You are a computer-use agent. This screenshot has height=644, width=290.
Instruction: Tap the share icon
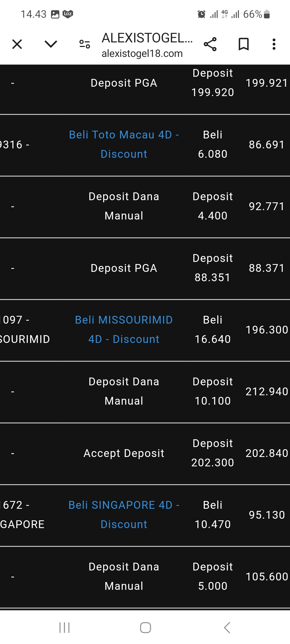coord(210,44)
